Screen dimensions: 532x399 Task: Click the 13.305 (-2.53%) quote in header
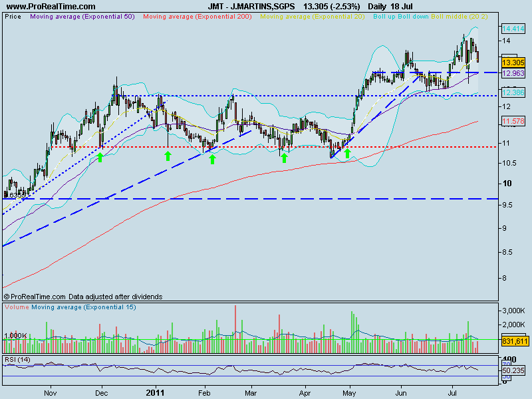[331, 7]
